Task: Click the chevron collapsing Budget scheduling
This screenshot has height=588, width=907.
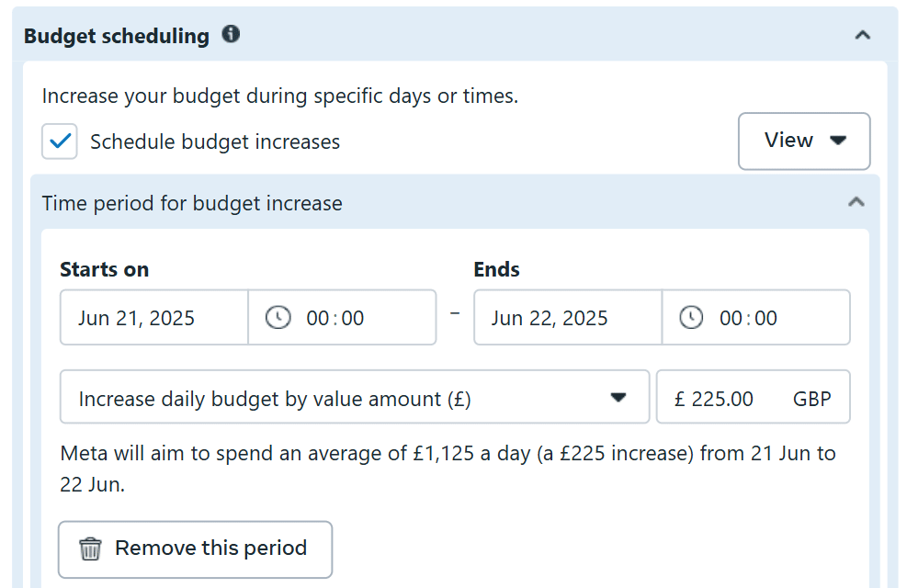Action: [861, 34]
